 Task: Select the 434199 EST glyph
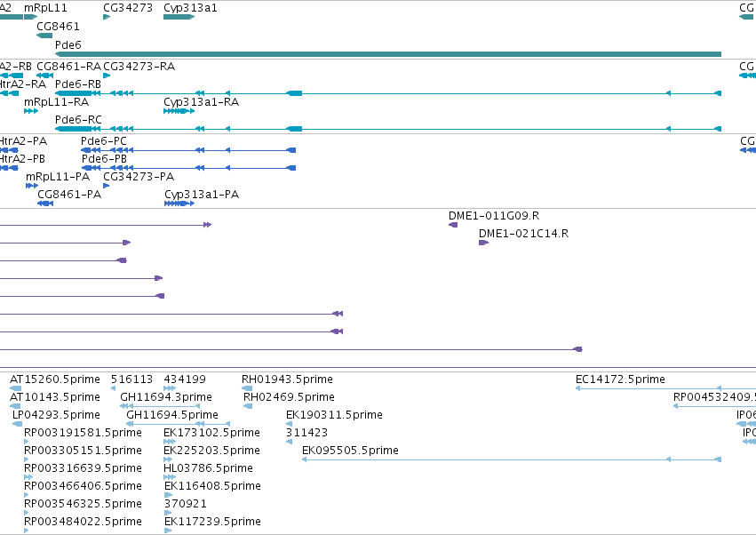click(x=170, y=388)
